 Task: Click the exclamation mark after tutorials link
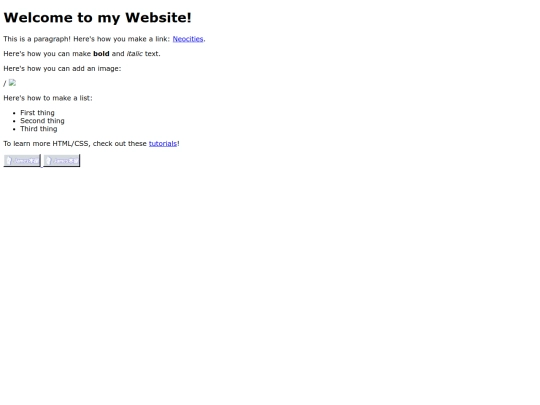(x=178, y=144)
